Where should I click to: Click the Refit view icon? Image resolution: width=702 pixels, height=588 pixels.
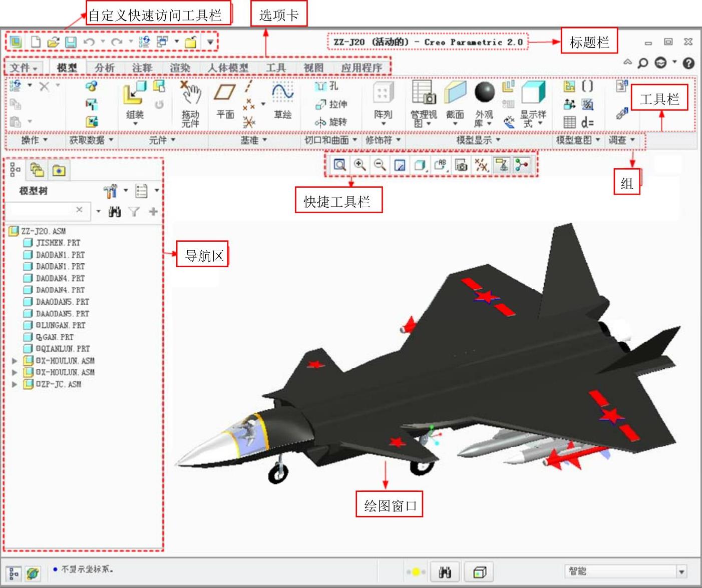[x=340, y=165]
